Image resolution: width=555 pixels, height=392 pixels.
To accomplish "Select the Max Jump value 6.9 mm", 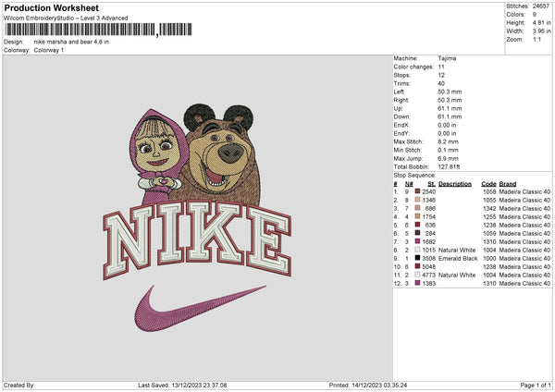I will [448, 158].
